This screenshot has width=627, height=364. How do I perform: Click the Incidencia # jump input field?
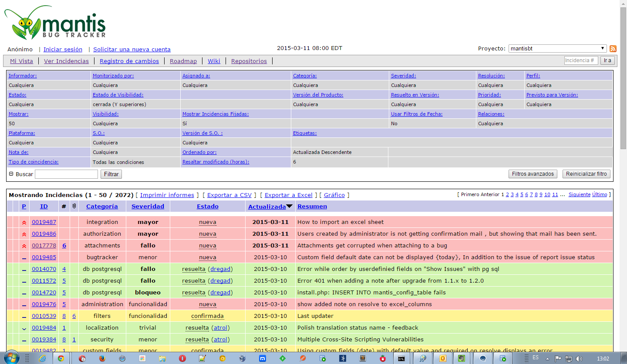(x=581, y=61)
